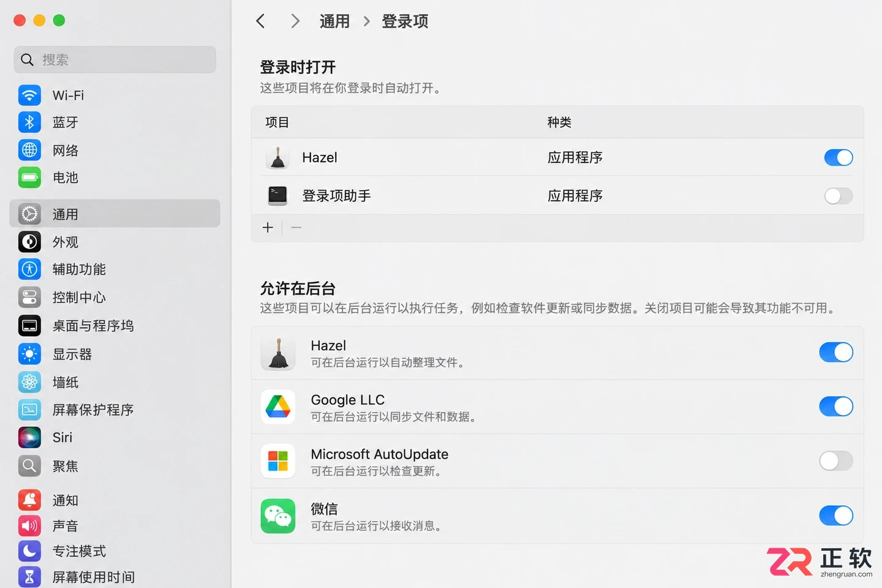882x588 pixels.
Task: Open the 显示器 brightness icon
Action: tap(29, 354)
